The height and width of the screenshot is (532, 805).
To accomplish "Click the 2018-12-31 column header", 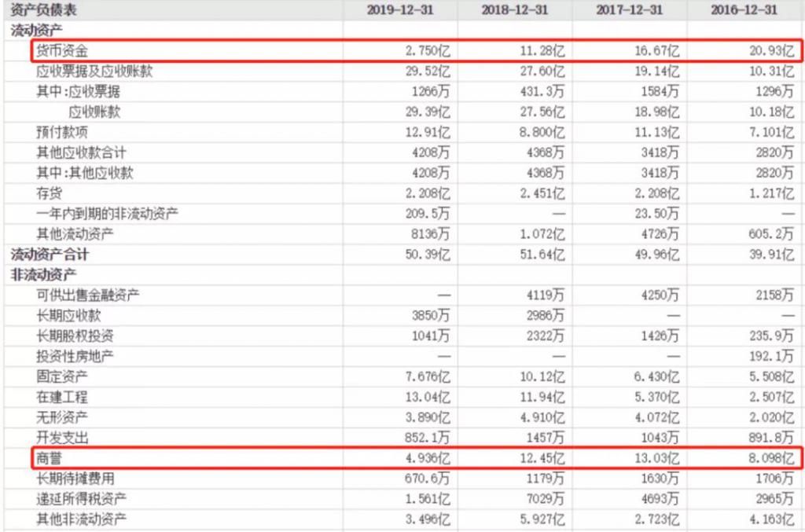I will pyautogui.click(x=509, y=10).
